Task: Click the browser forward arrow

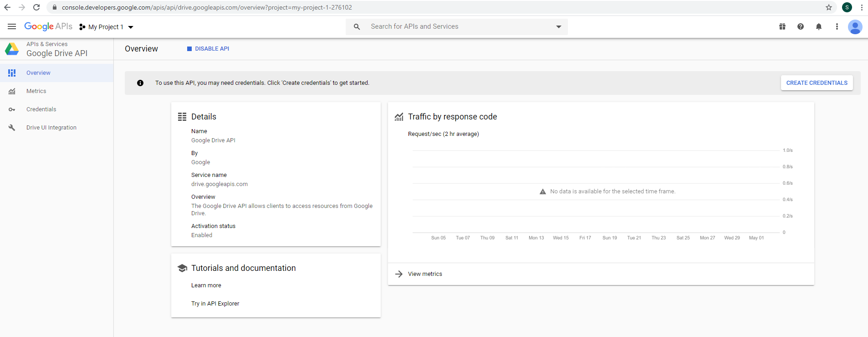Action: tap(22, 7)
